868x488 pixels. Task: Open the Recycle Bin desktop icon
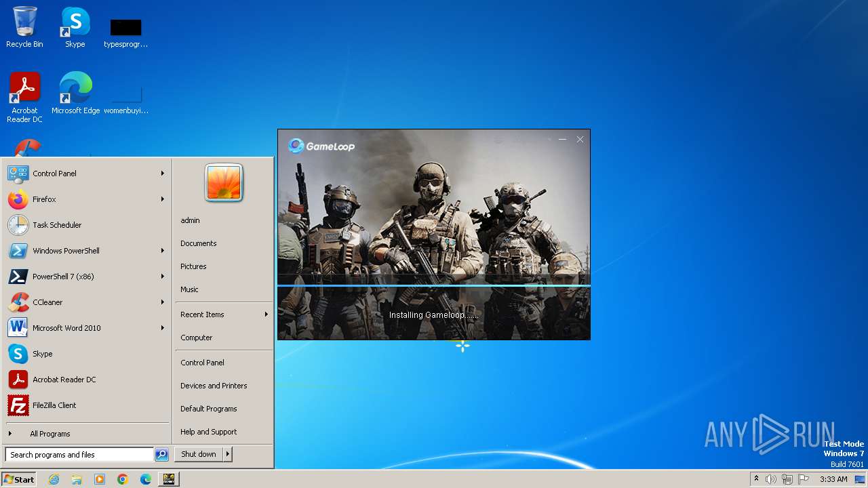coord(24,27)
